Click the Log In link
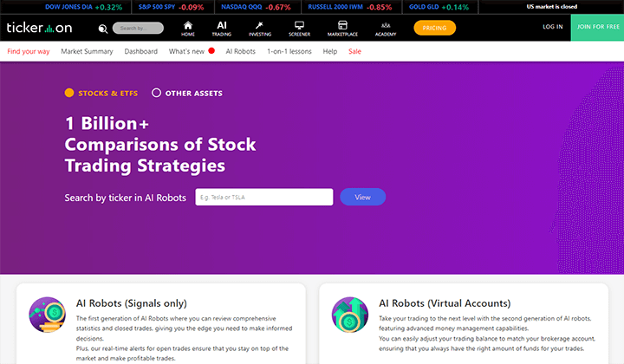The height and width of the screenshot is (364, 624). tap(553, 27)
